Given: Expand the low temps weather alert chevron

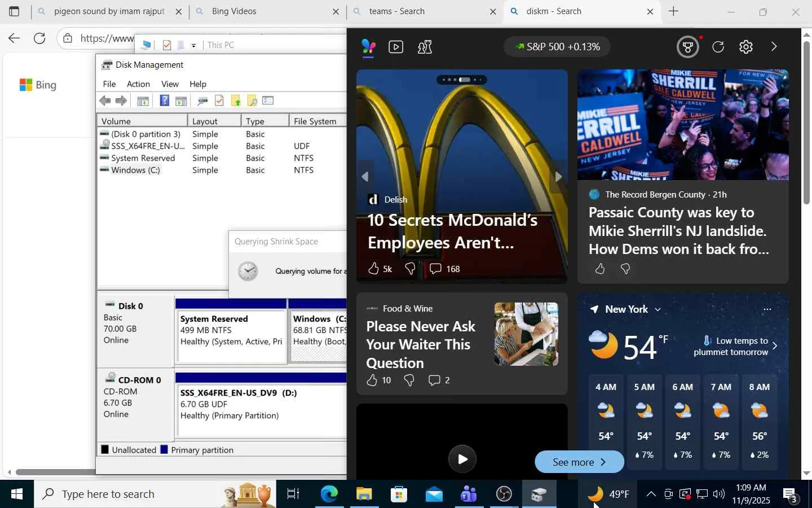Looking at the screenshot, I should click(x=775, y=345).
